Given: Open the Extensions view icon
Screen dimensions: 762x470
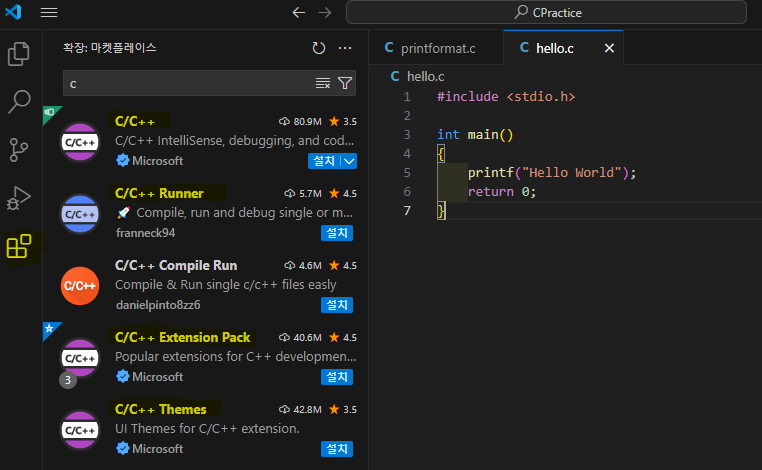Looking at the screenshot, I should (x=19, y=246).
